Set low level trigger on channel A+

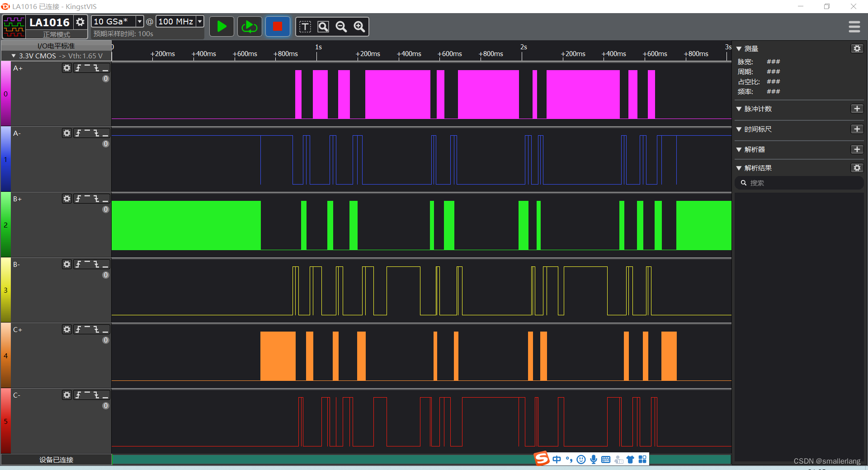click(105, 68)
